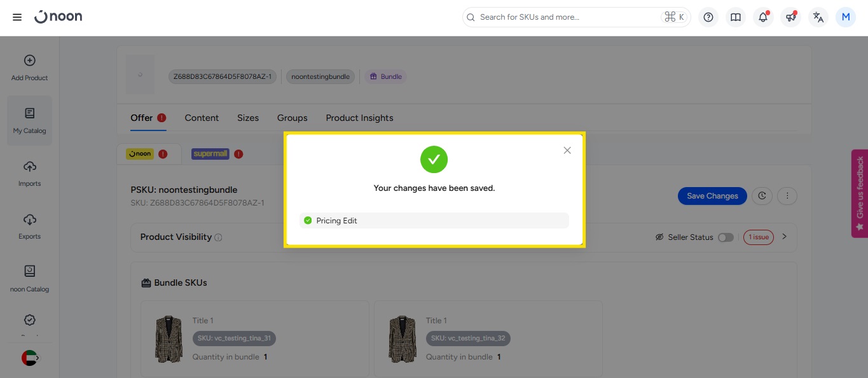Open the language translation icon
The image size is (868, 378).
pyautogui.click(x=818, y=17)
